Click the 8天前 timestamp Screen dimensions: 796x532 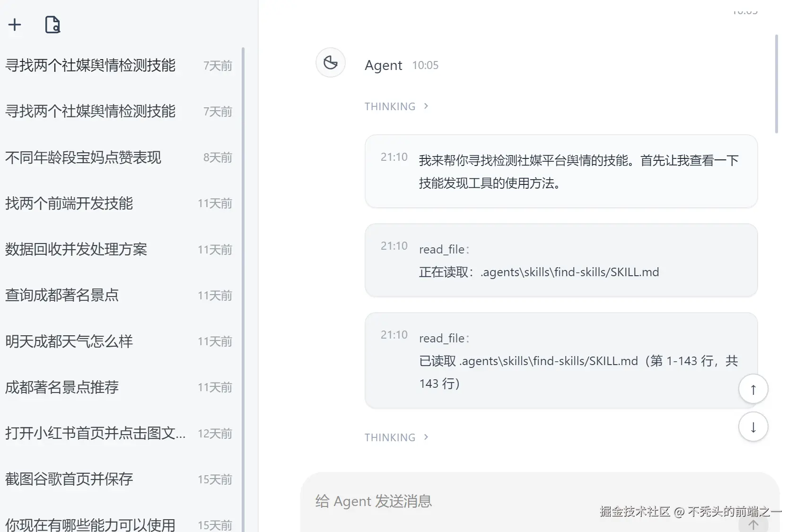coord(218,157)
